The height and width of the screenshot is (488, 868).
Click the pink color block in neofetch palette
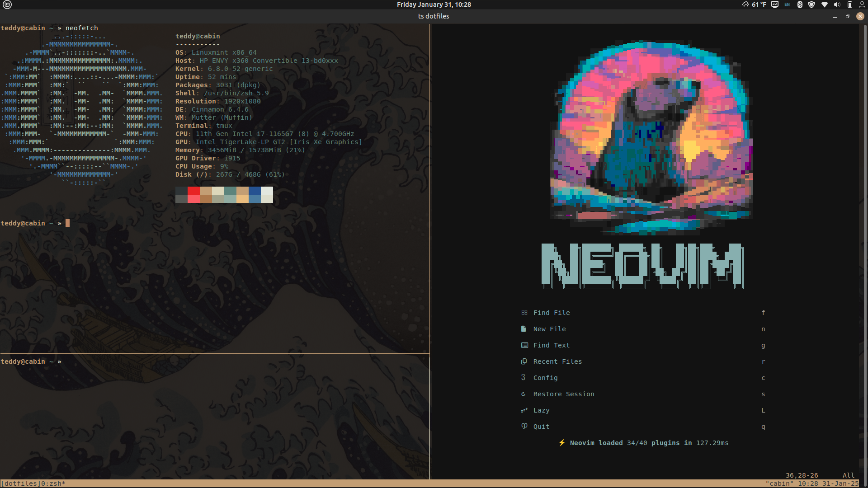tap(193, 199)
